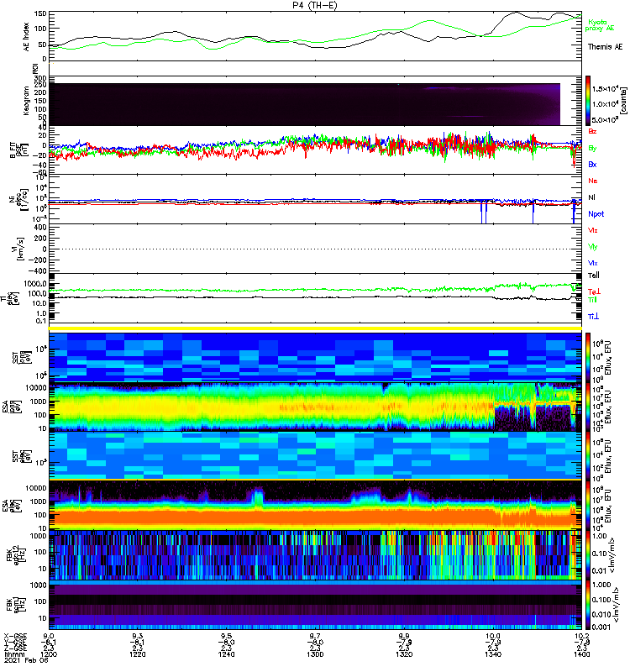The width and height of the screenshot is (630, 672).
Task: Click the SST electrons Eflux color bar
Action: (588, 456)
